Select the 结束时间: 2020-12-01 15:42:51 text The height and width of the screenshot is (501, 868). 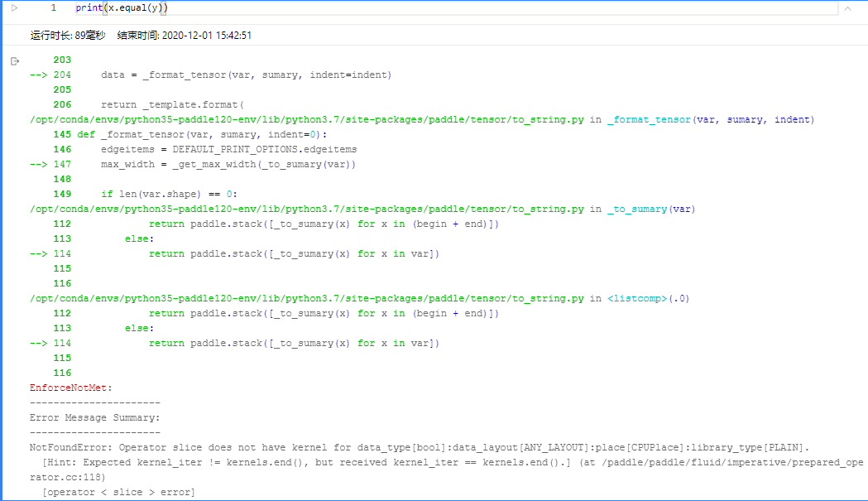tap(185, 36)
